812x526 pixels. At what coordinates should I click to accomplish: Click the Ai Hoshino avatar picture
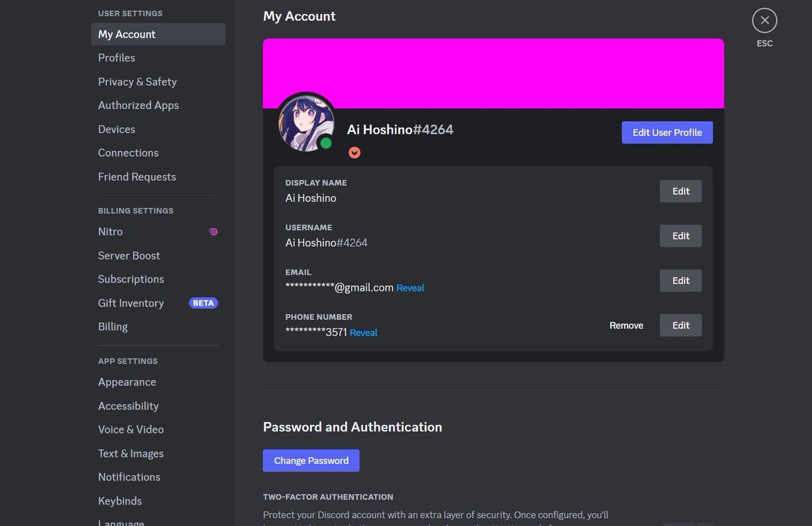[x=306, y=123]
